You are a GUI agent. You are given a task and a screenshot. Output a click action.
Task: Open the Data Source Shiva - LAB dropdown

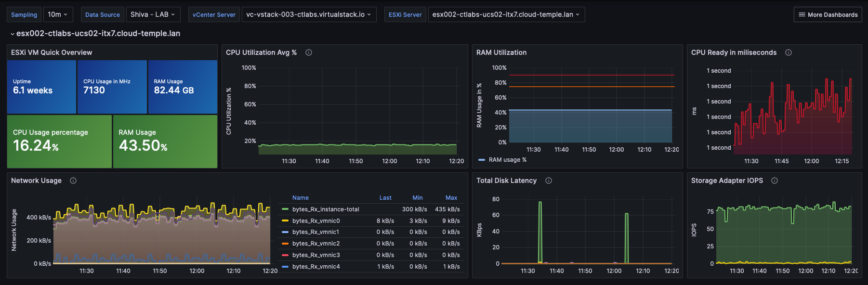click(153, 14)
